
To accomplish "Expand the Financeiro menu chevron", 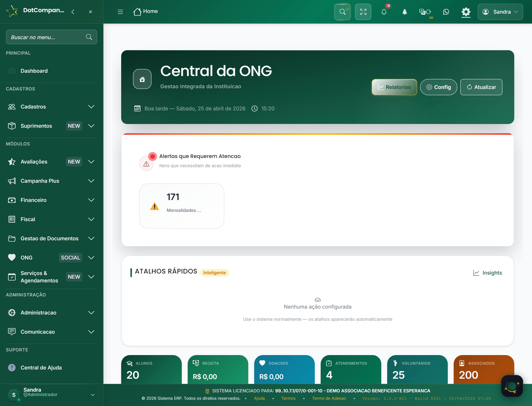I will pyautogui.click(x=91, y=200).
